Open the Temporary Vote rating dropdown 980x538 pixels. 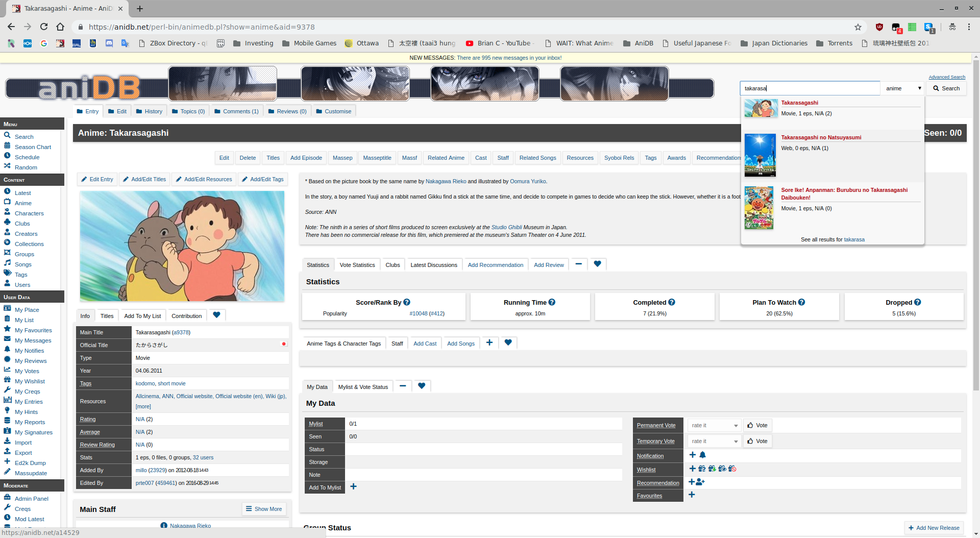[715, 441]
